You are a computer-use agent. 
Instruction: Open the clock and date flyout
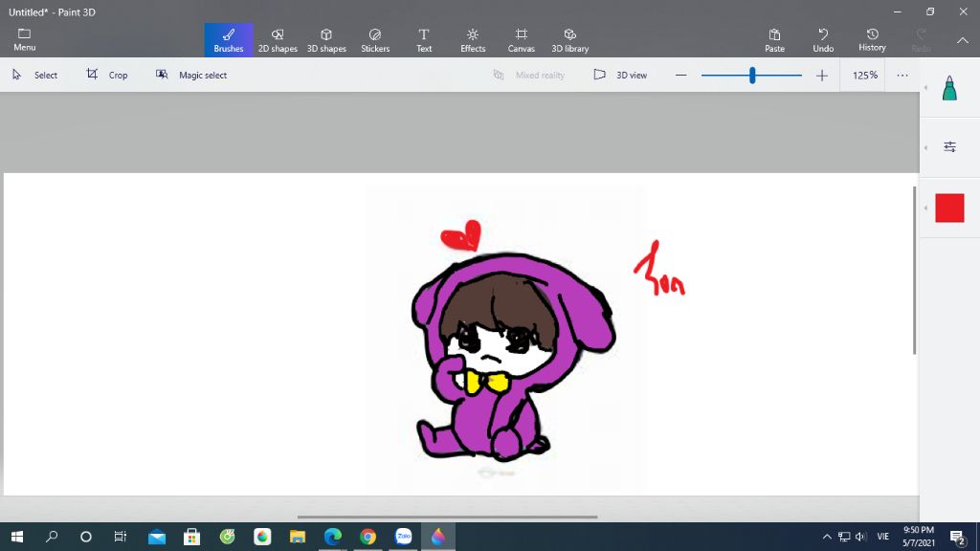click(x=918, y=537)
